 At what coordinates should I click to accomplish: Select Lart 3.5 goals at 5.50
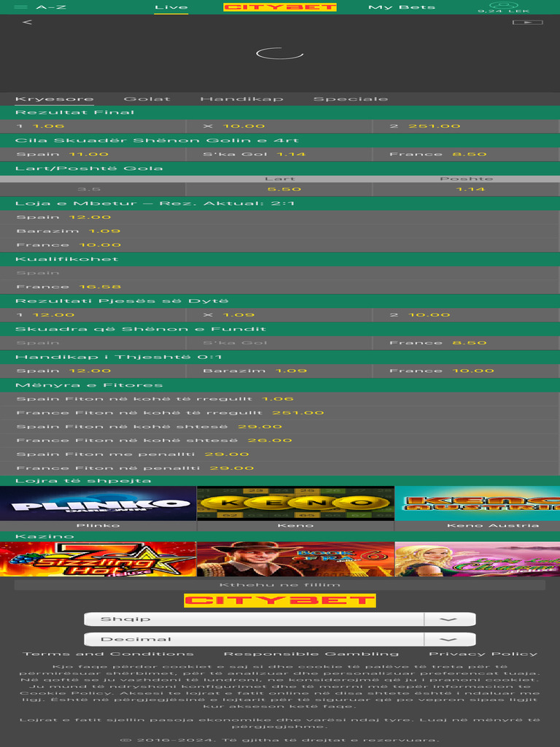(279, 189)
